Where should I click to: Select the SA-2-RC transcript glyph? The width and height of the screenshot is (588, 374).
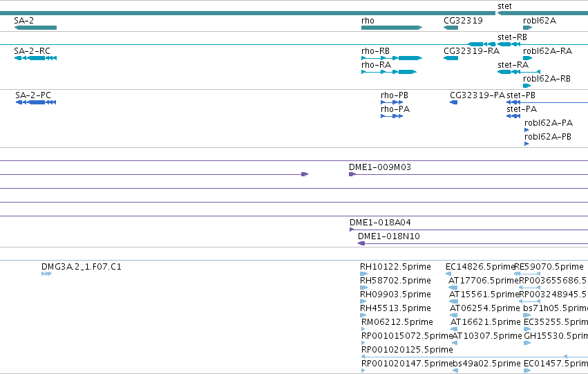click(x=35, y=58)
